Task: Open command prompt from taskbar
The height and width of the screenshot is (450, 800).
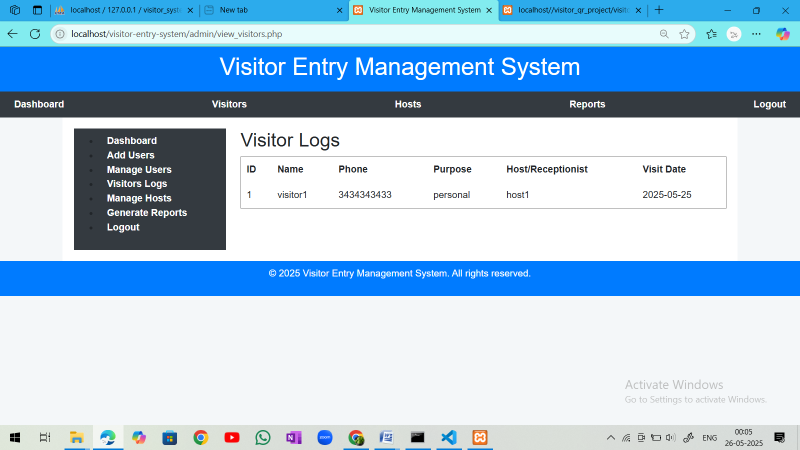Action: click(x=418, y=438)
